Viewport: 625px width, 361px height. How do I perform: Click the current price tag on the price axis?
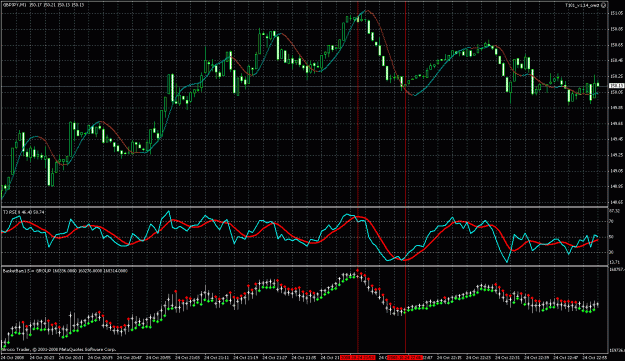click(x=616, y=86)
